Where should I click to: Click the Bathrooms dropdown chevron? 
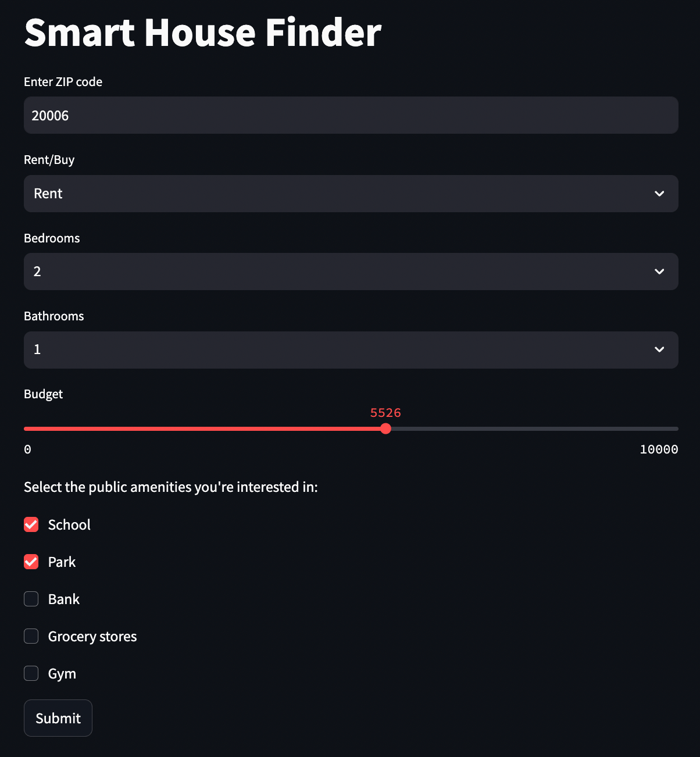659,349
